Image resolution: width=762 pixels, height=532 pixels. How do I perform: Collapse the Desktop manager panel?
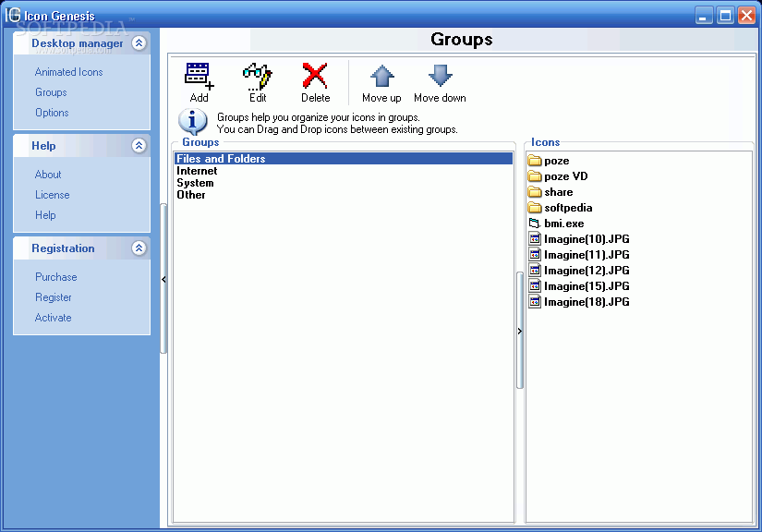[x=139, y=43]
